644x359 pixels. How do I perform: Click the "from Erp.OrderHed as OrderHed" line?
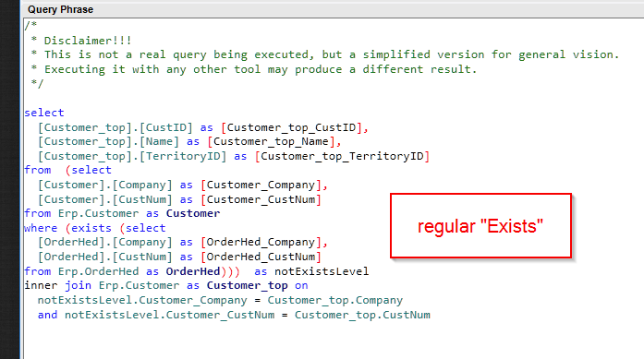click(x=196, y=271)
